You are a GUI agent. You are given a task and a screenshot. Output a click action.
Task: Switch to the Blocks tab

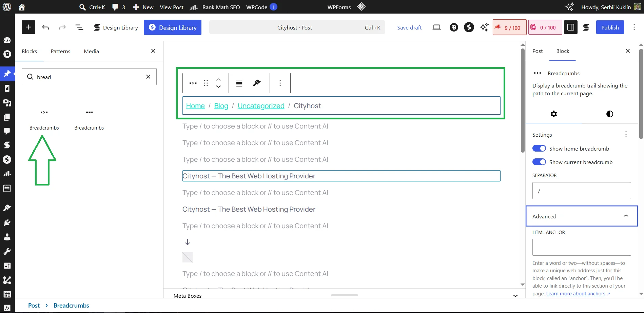pyautogui.click(x=30, y=51)
